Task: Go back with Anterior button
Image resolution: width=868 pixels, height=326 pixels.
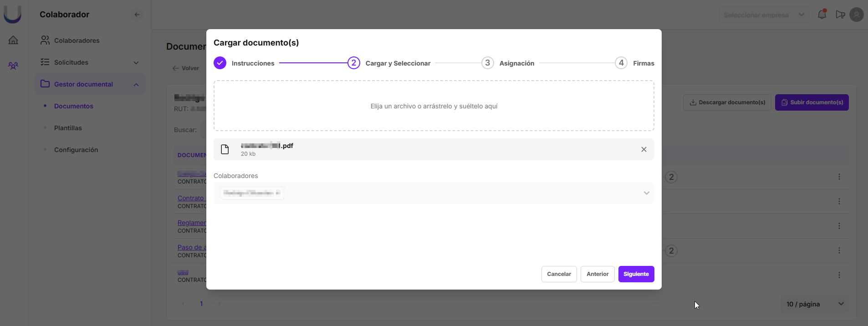Action: (597, 274)
